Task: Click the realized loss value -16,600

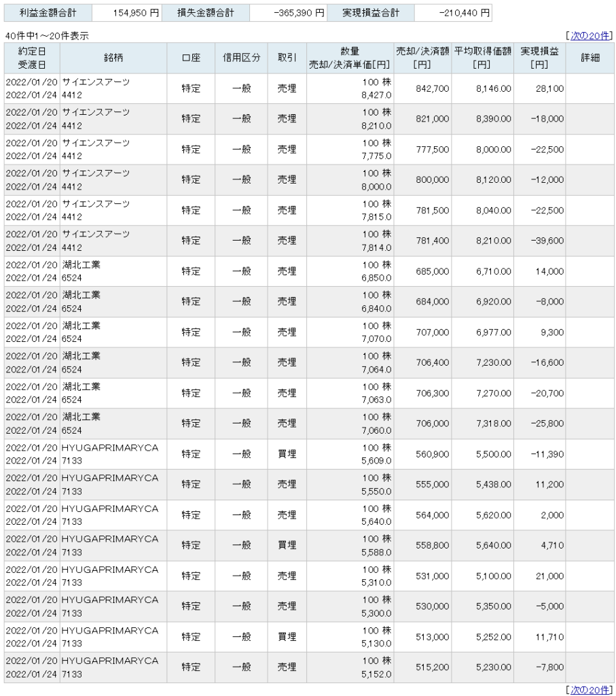Action: [x=547, y=363]
